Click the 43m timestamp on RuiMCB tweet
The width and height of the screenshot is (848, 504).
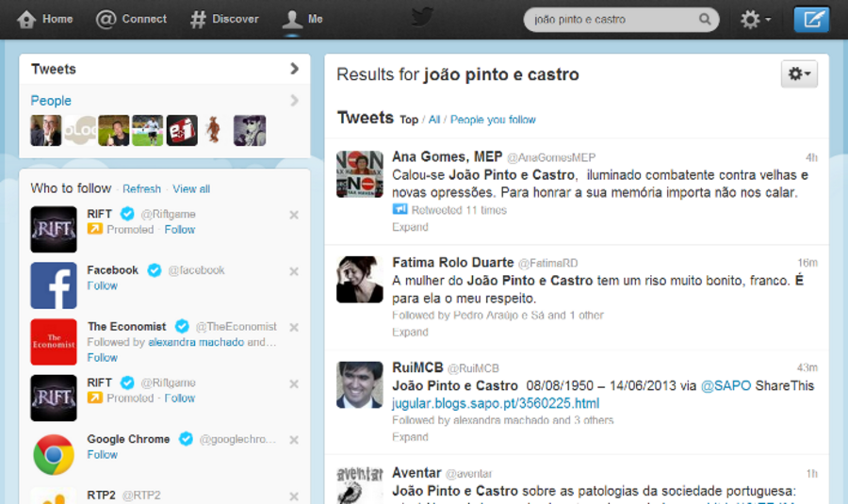point(807,367)
